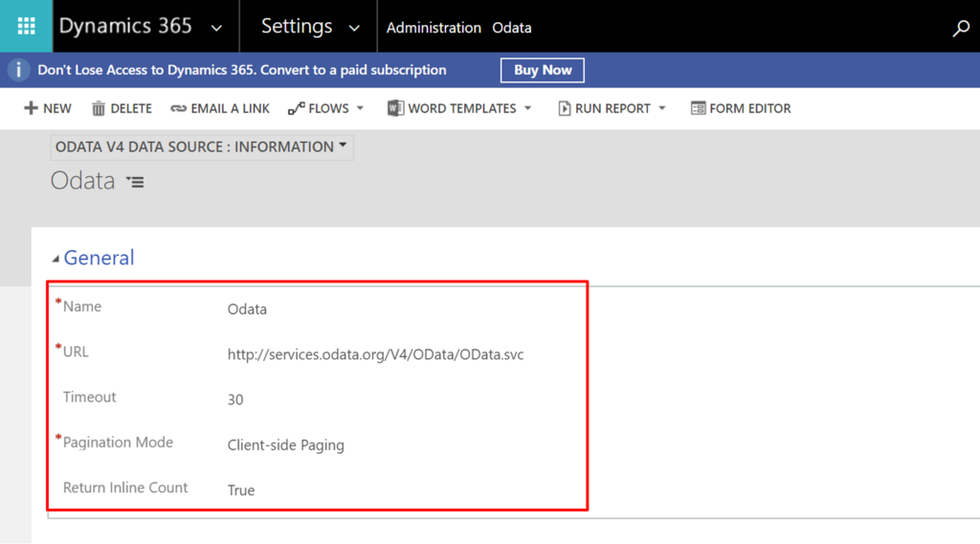The image size is (980, 544).
Task: Edit the URL field value
Action: click(375, 354)
